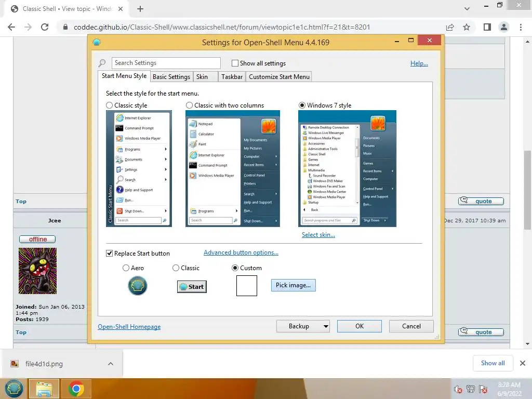Bookmark this page with the star icon
The image size is (532, 399).
[467, 27]
